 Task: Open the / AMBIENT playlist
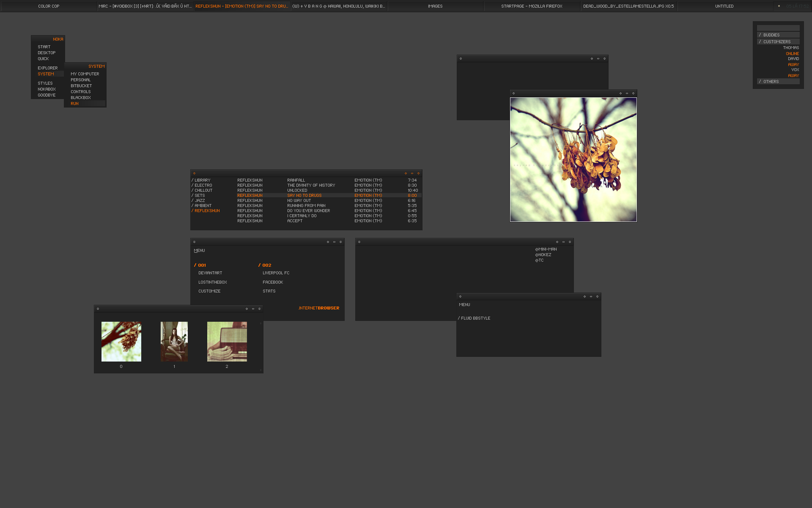coord(201,205)
